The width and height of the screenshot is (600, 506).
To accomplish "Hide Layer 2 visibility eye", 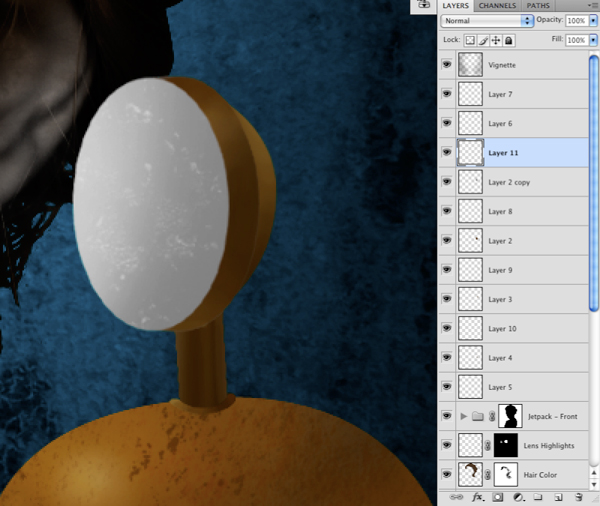I will [447, 240].
